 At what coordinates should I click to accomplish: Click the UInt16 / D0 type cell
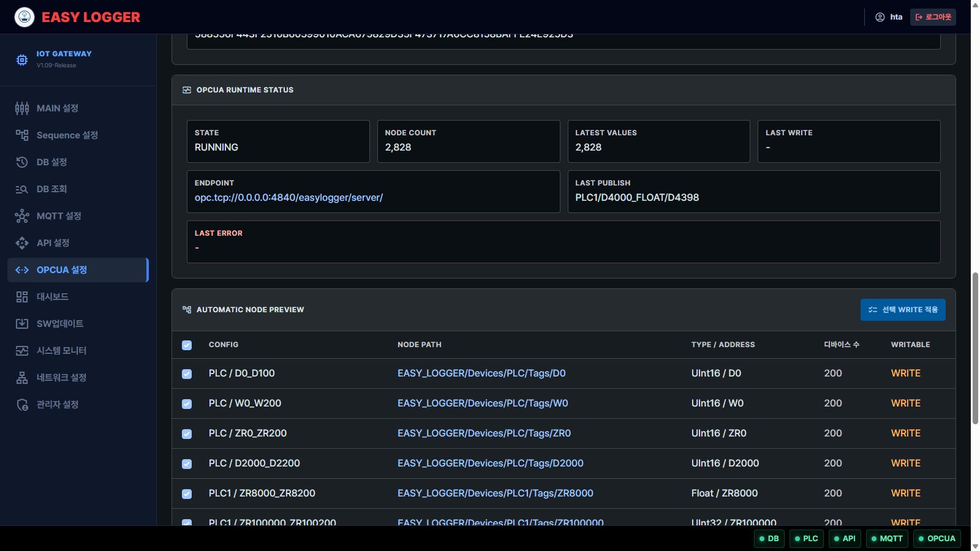[x=716, y=373]
